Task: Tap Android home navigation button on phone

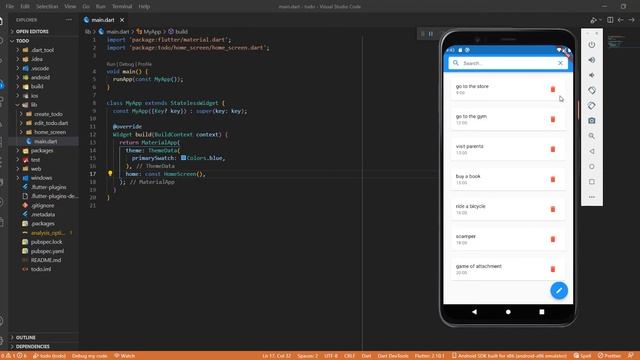Action: (x=508, y=312)
